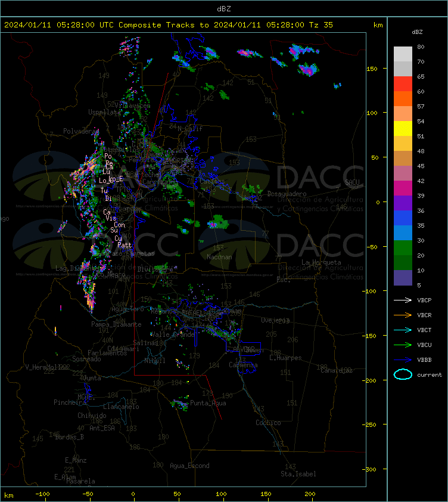The height and width of the screenshot is (502, 448).
Task: Click the VBCU green arrow legend icon
Action: pos(403,345)
